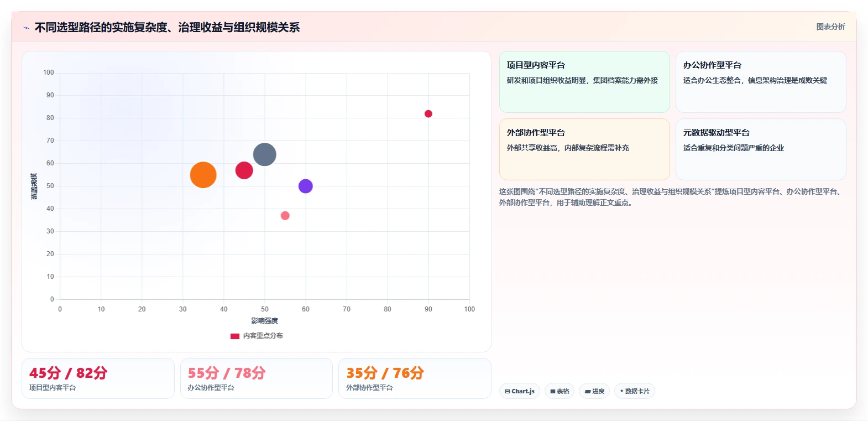
Task: Click the 数据卡片 tag chip
Action: (x=635, y=391)
